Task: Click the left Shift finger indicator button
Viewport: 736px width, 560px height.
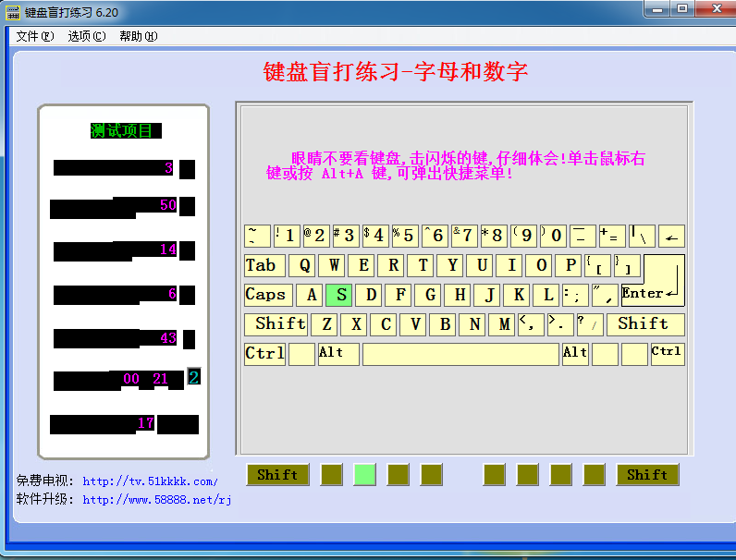Action: click(x=278, y=475)
